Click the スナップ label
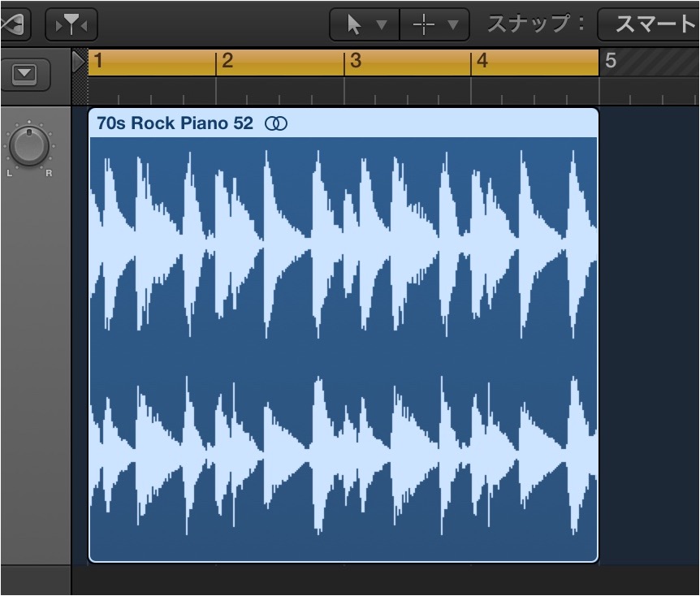Screen dimensions: 700x596 click(536, 24)
